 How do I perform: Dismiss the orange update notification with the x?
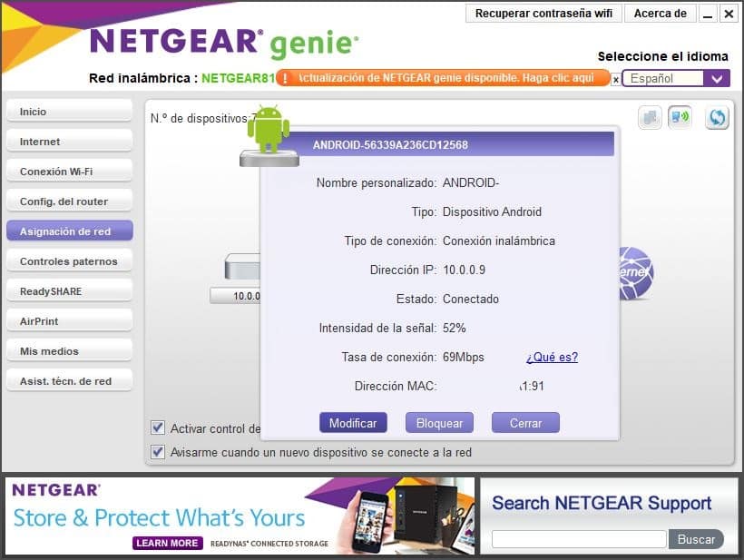[x=615, y=79]
